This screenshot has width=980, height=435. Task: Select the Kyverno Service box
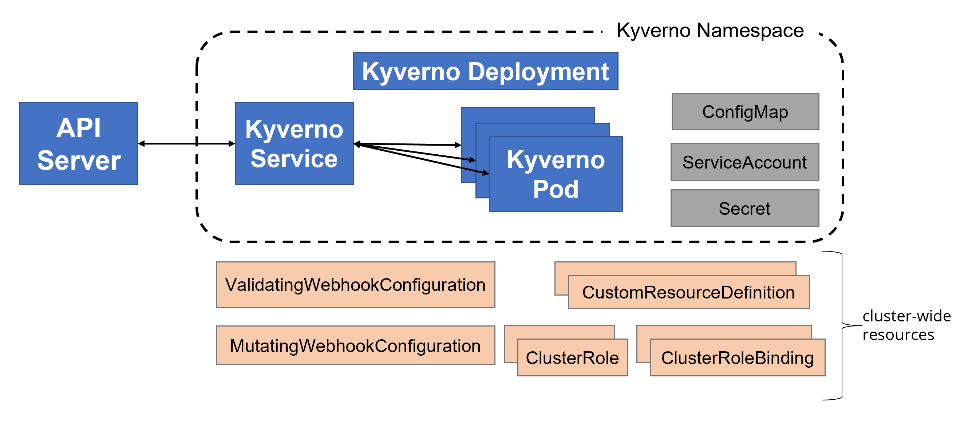(x=294, y=143)
